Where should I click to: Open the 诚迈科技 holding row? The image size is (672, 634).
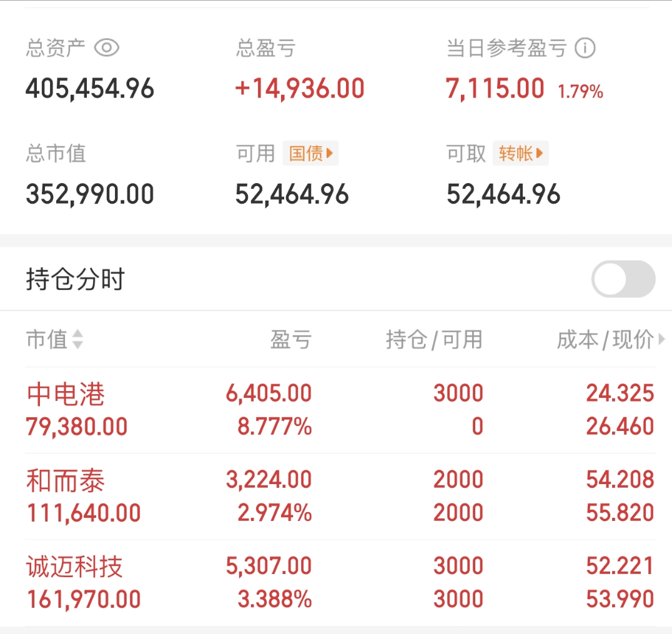coord(75,567)
